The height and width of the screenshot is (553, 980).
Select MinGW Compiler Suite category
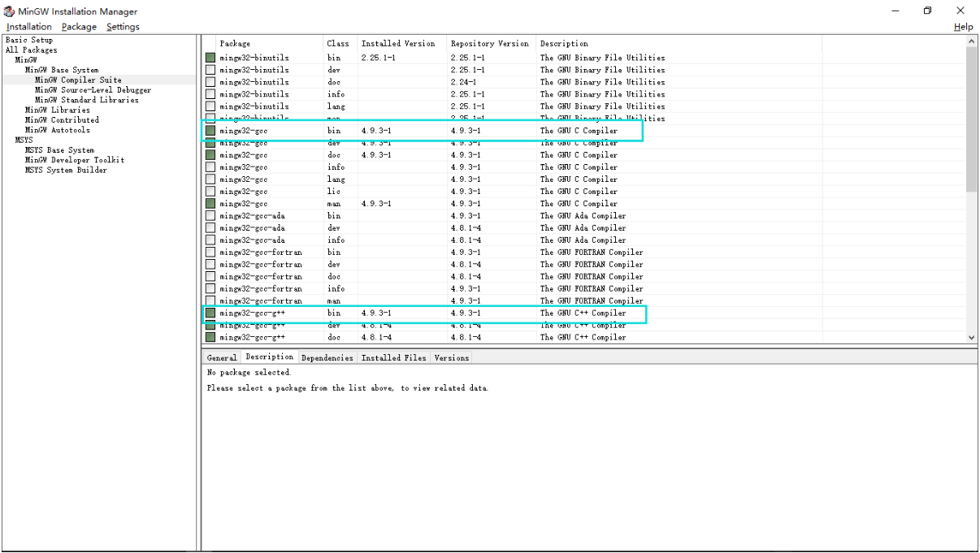(x=78, y=80)
